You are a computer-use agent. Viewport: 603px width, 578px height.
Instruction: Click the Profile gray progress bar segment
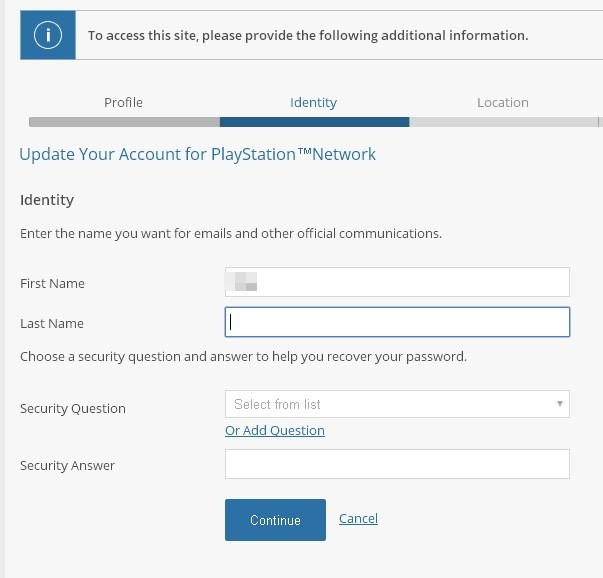[124, 122]
